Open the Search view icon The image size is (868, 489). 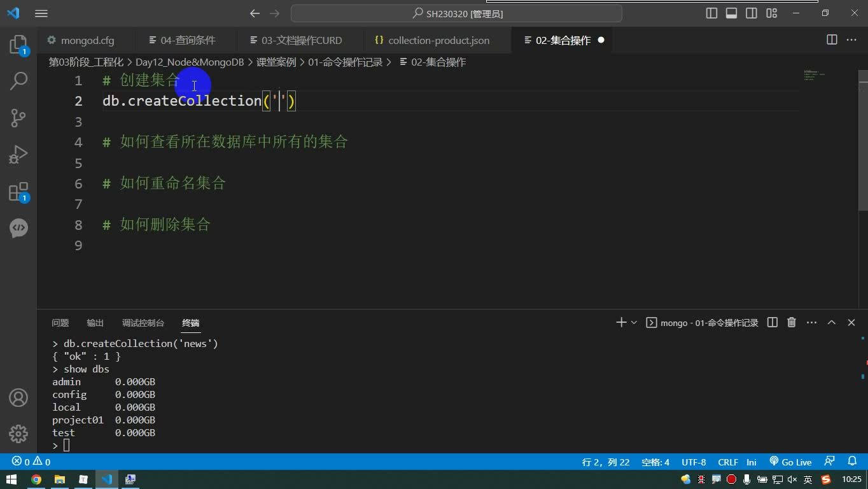(18, 81)
